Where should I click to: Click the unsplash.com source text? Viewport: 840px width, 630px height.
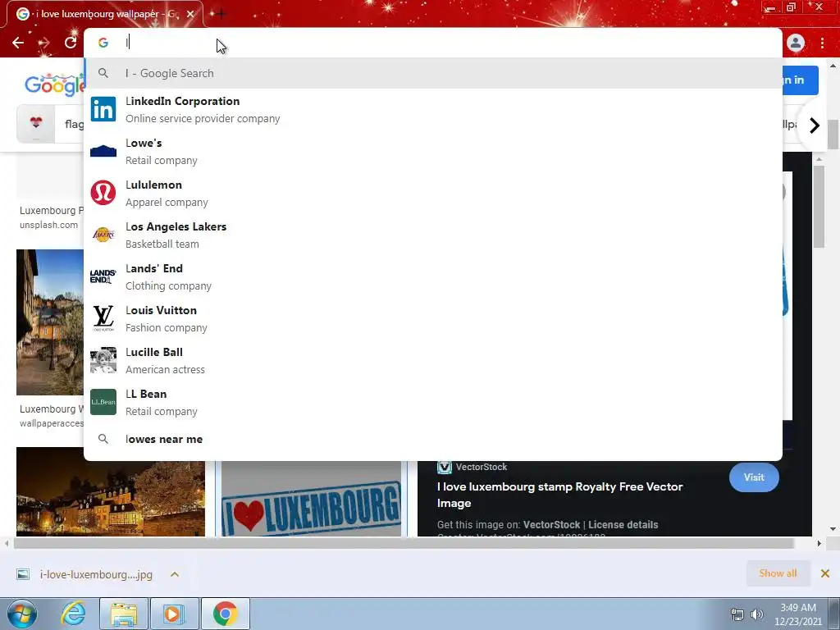tap(48, 225)
